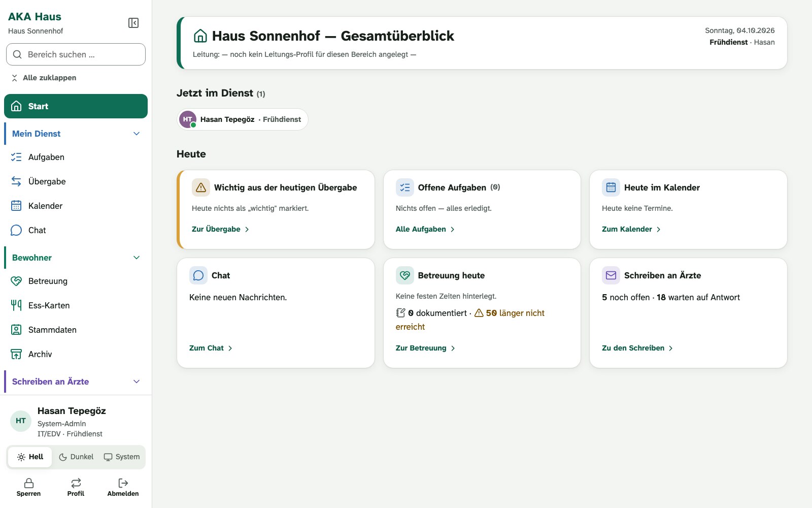
Task: Open Übergabe from the sidebar
Action: pos(76,181)
